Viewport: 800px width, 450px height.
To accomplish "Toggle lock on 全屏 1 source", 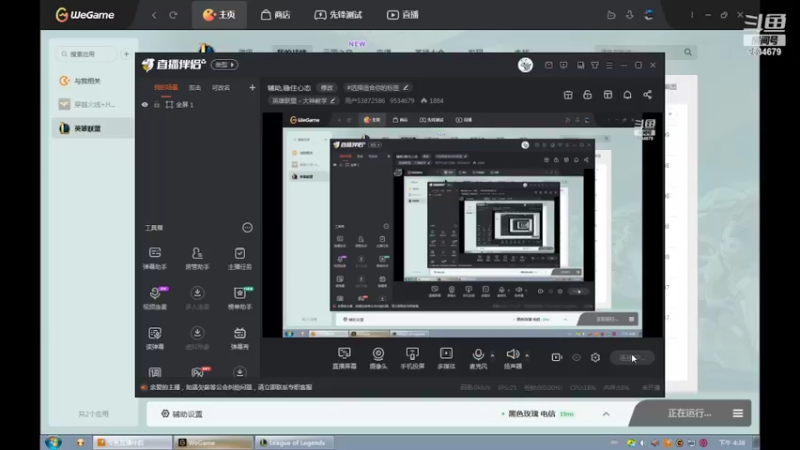I will tap(157, 105).
